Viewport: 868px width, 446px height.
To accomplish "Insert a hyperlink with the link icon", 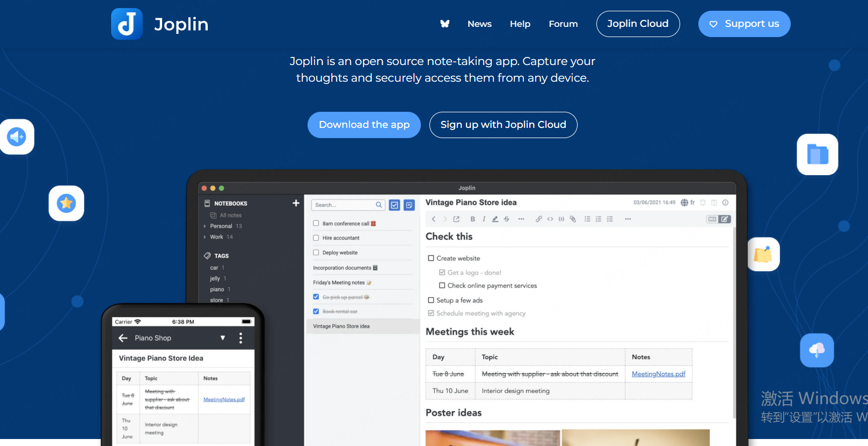I will [538, 219].
